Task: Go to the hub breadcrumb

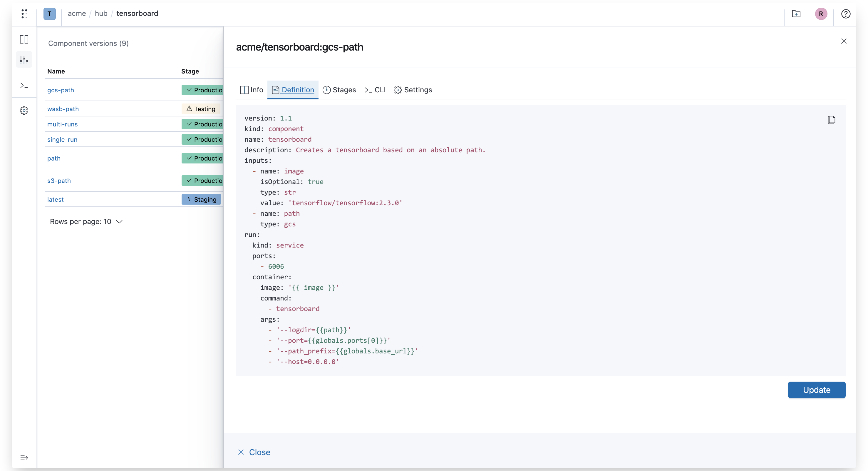Action: click(101, 14)
